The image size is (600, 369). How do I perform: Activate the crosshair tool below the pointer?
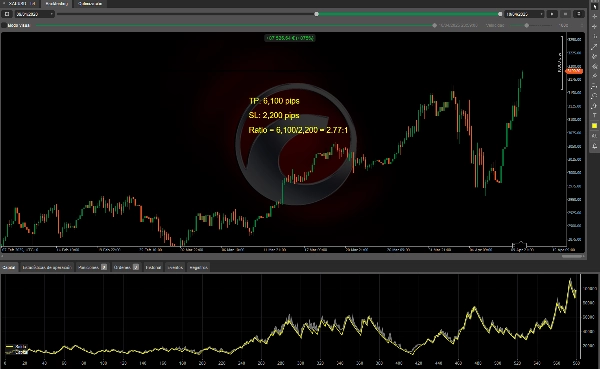pos(594,16)
